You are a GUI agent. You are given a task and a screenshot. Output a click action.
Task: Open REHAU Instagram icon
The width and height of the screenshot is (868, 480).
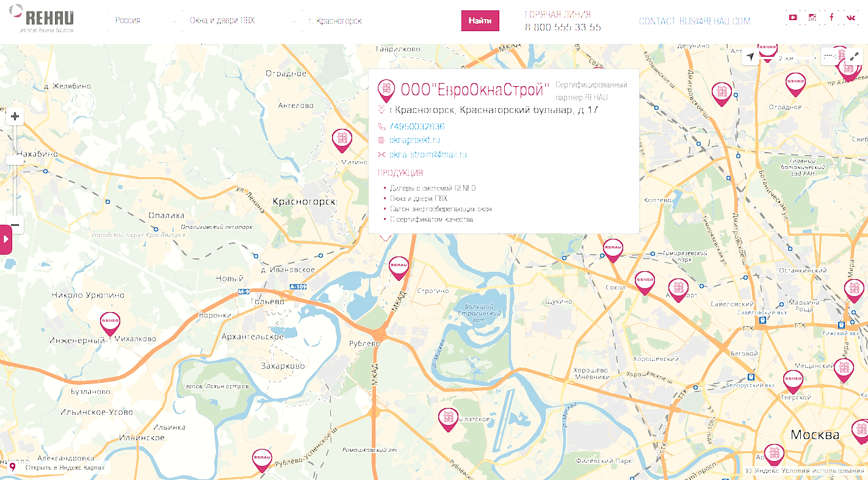pos(812,18)
